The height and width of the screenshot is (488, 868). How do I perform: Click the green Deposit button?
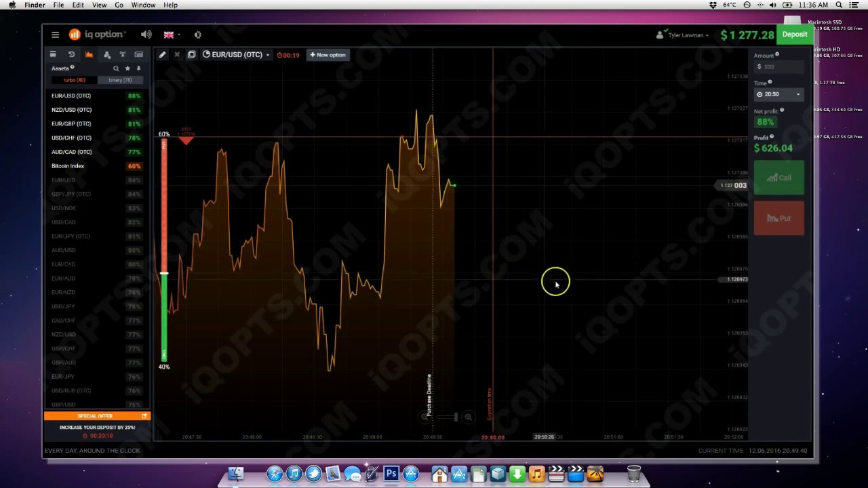click(795, 35)
